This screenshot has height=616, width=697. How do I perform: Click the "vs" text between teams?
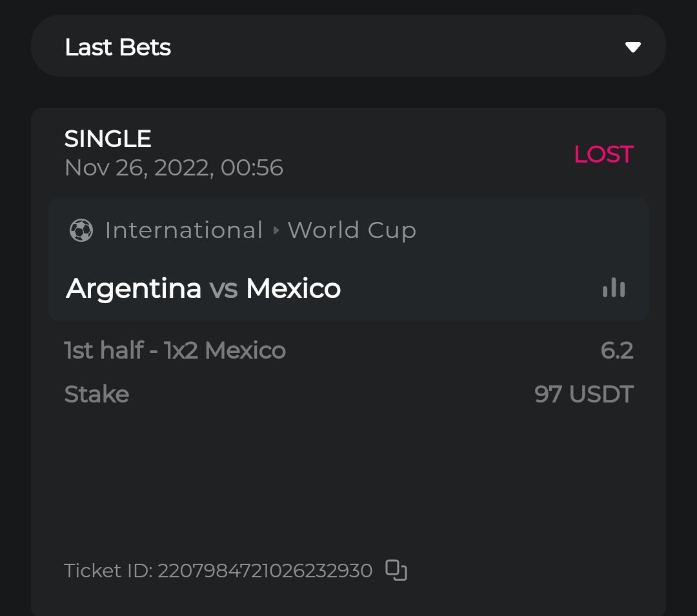click(223, 288)
